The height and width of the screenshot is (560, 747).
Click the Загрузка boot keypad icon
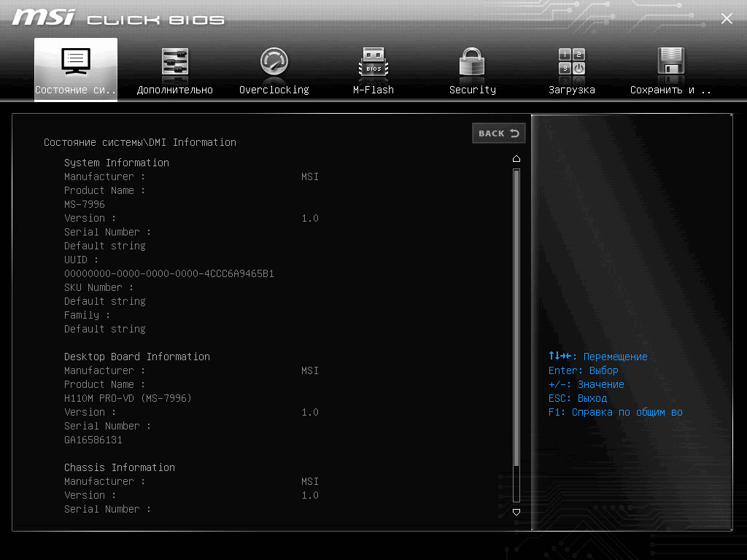(572, 61)
